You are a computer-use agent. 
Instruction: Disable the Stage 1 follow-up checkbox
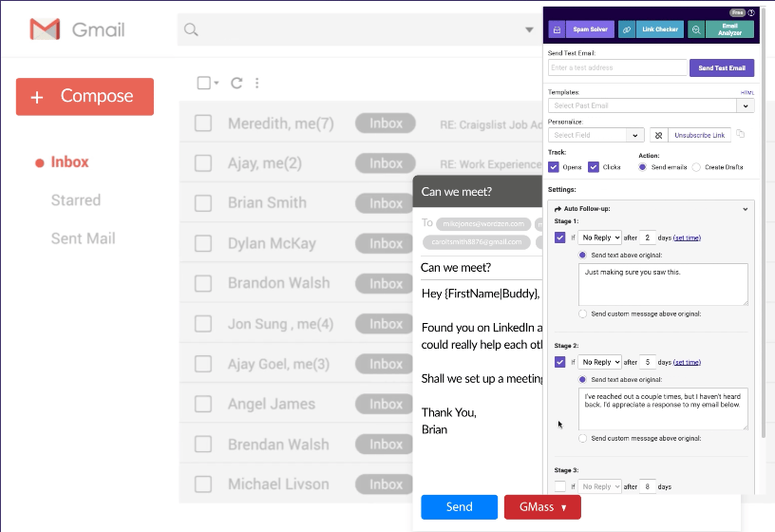[x=560, y=237]
